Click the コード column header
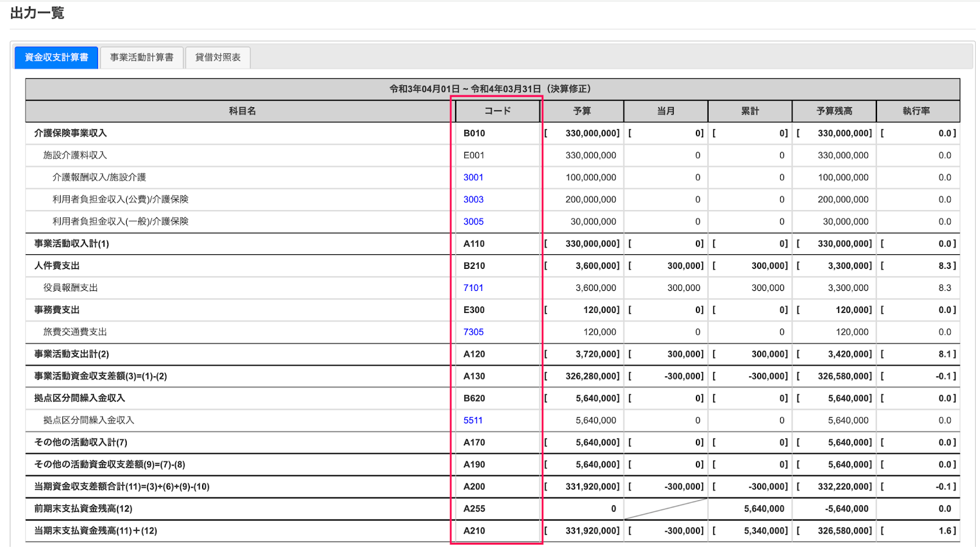Viewport: 980px width, 547px height. [x=497, y=111]
